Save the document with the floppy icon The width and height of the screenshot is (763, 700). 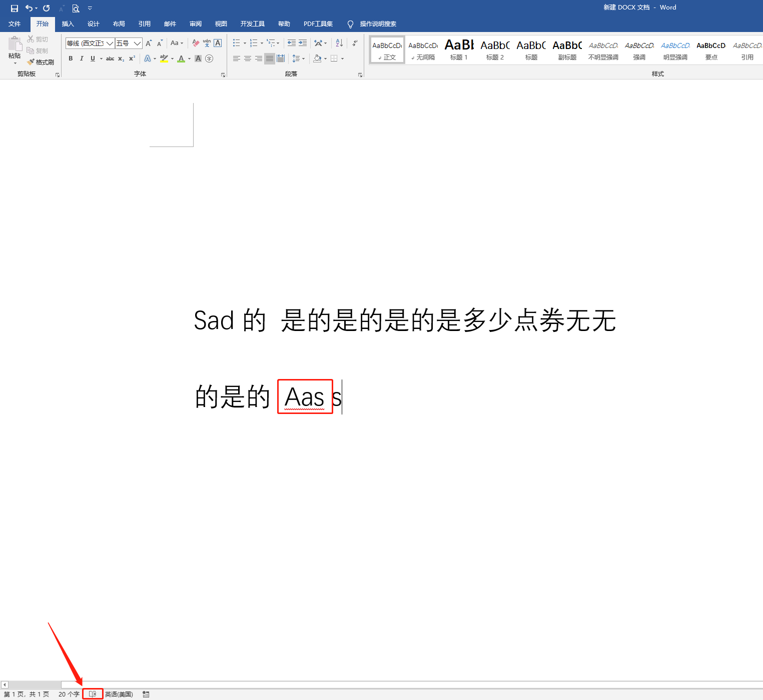point(15,8)
